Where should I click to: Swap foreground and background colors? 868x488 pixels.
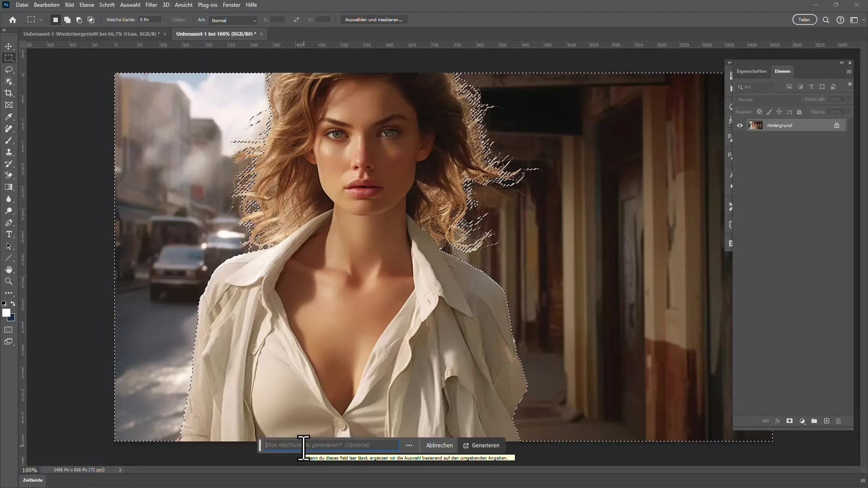(x=13, y=304)
